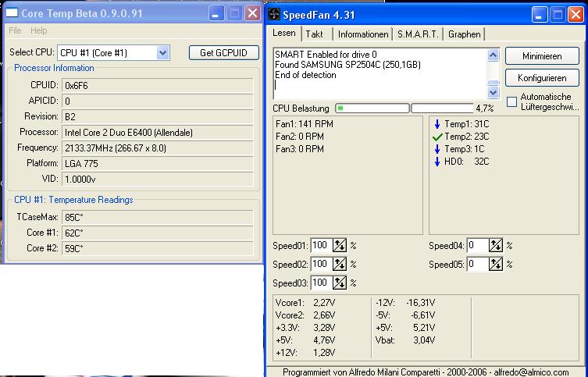
Task: Click the Temp3 blue down arrow icon
Action: (x=437, y=149)
